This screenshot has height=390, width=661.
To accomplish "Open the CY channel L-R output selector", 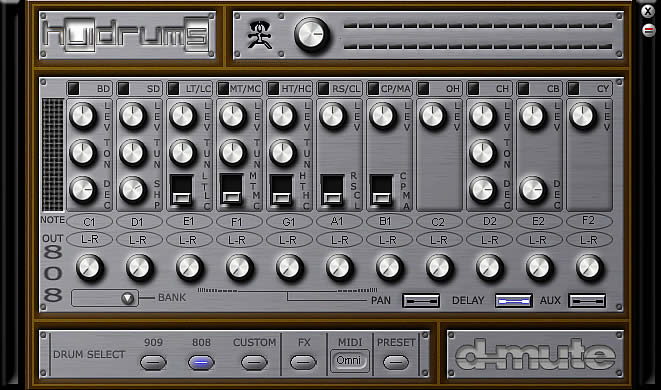I will [589, 239].
